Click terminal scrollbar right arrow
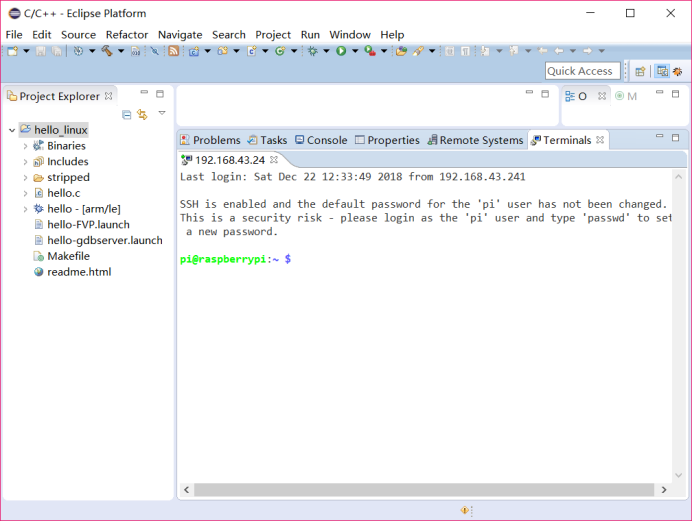This screenshot has height=522, width=692. click(x=664, y=490)
